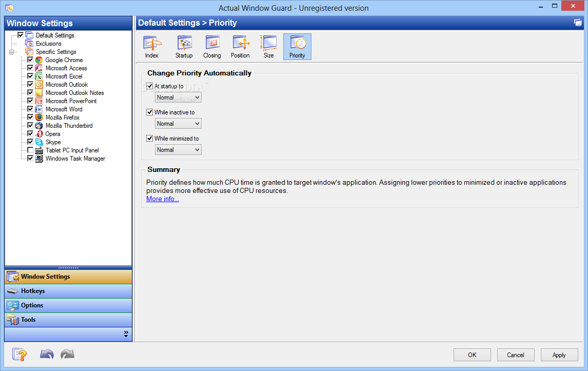The height and width of the screenshot is (371, 588).
Task: Click the Opera app icon
Action: (x=39, y=134)
